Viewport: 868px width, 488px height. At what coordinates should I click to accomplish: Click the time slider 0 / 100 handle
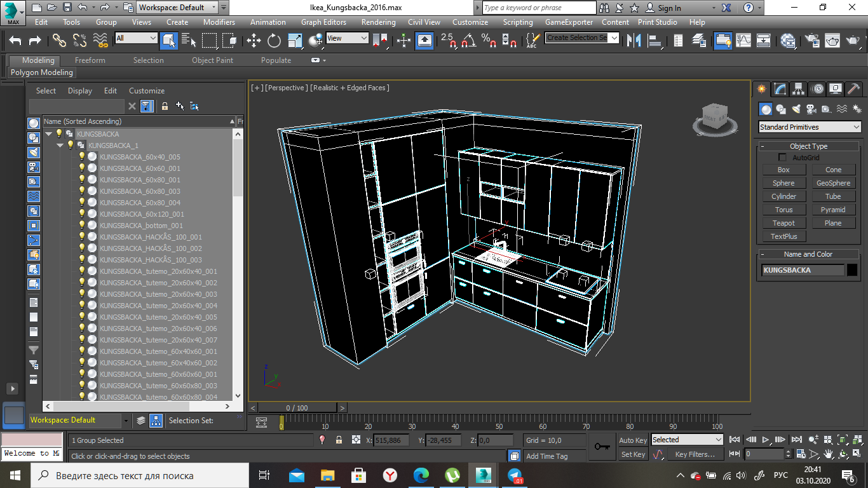(297, 408)
